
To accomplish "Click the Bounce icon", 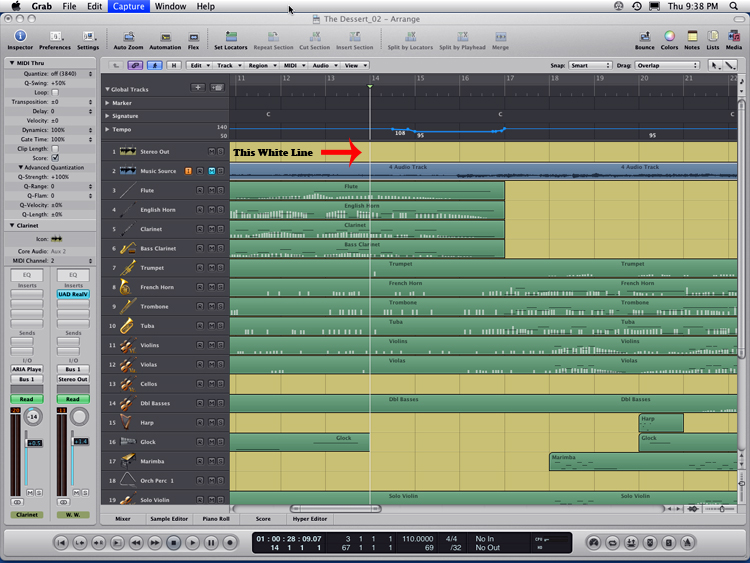I will [x=645, y=36].
